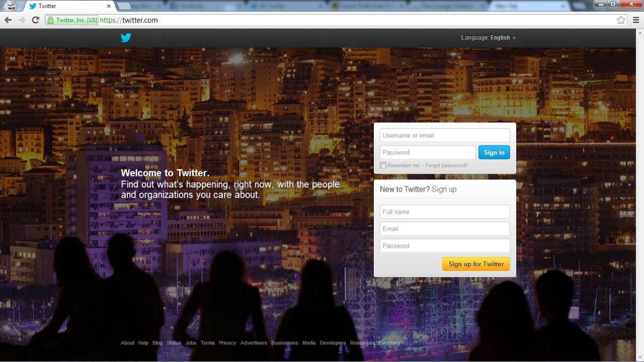The height and width of the screenshot is (362, 644).
Task: Click the blue Sign in button
Action: click(494, 152)
